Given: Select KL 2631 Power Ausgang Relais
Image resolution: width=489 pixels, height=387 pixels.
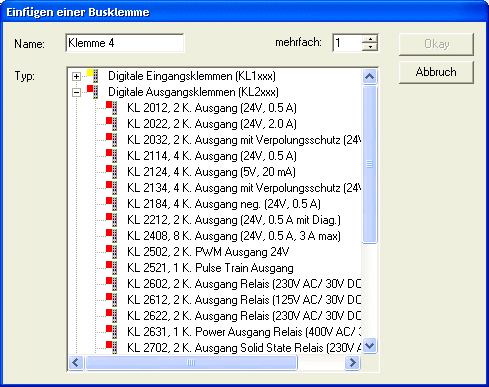Looking at the screenshot, I should [244, 332].
